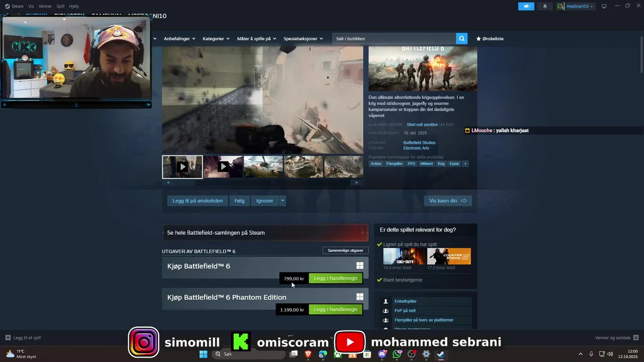The image size is (644, 362).
Task: Open Stort sett positive reviews link
Action: (422, 125)
